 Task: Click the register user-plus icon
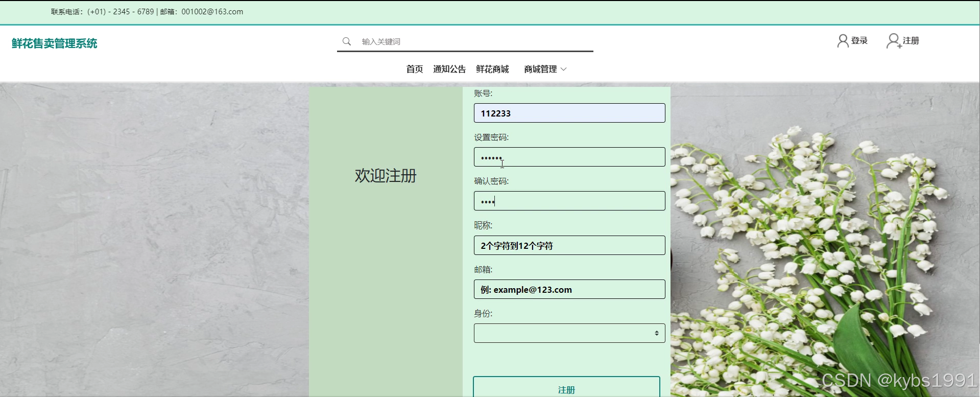[x=894, y=41]
